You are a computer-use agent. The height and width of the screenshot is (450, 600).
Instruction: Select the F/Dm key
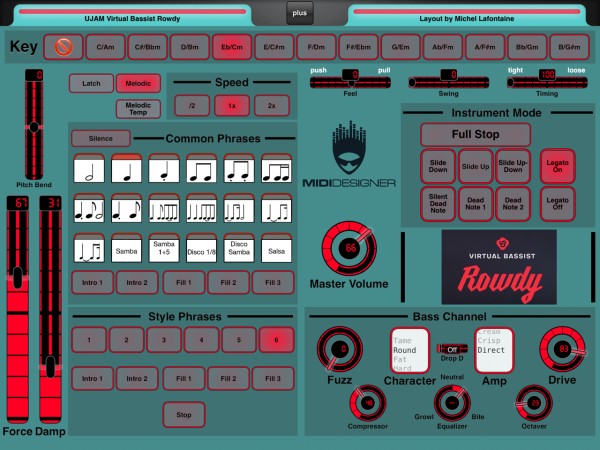click(316, 47)
